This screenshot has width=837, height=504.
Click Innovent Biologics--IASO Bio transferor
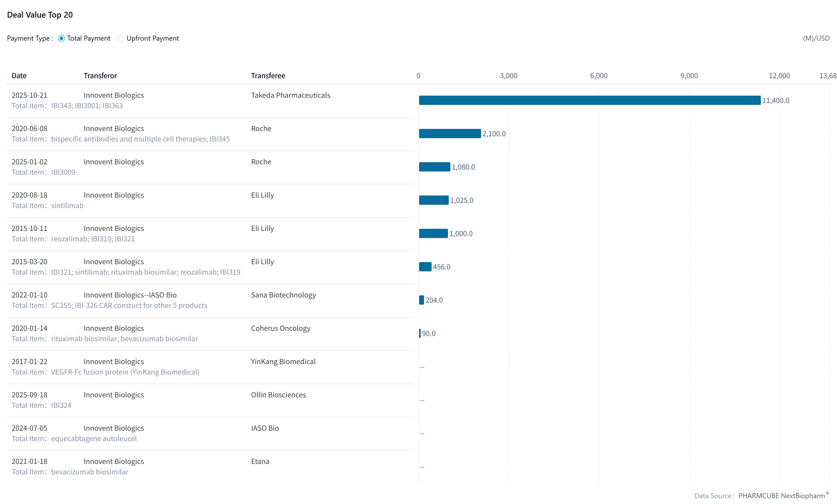click(x=130, y=295)
